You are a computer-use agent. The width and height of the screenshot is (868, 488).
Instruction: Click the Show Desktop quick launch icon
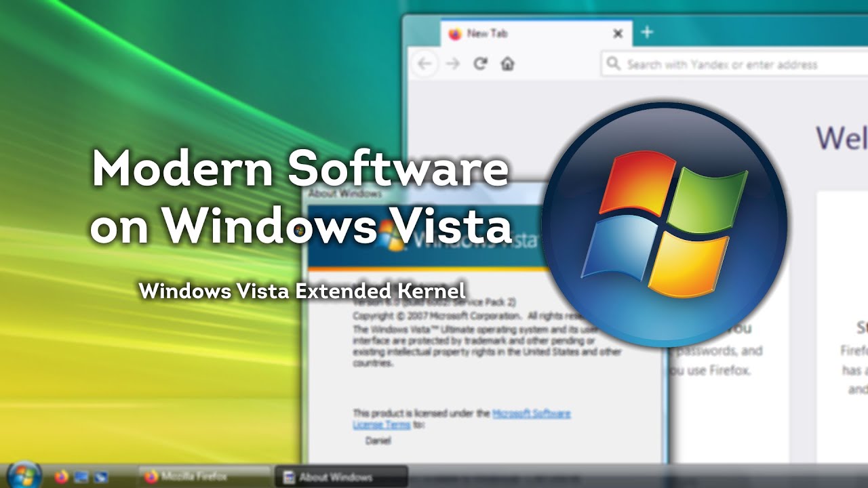(x=82, y=476)
